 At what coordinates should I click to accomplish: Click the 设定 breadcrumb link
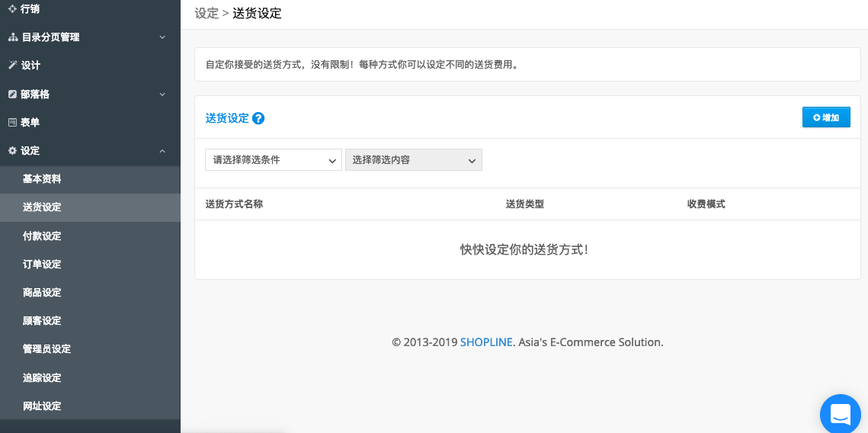(x=207, y=13)
